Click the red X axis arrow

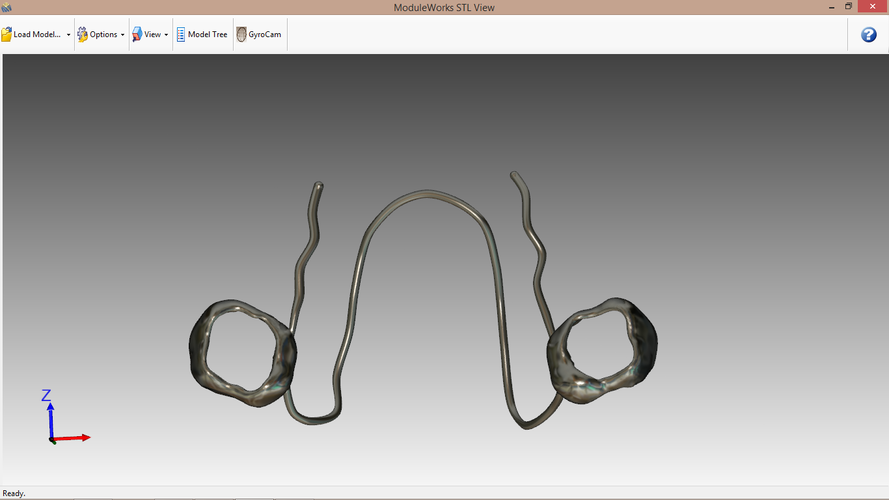pyautogui.click(x=71, y=438)
